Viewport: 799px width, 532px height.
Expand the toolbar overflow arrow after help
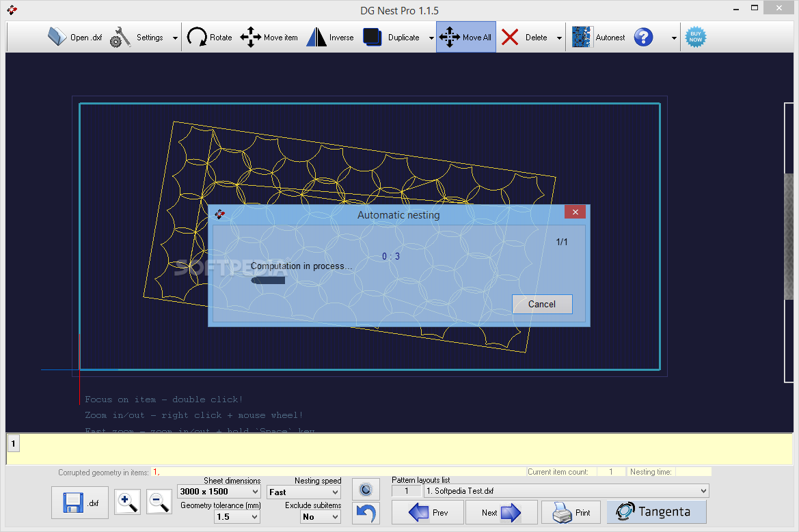(x=674, y=38)
